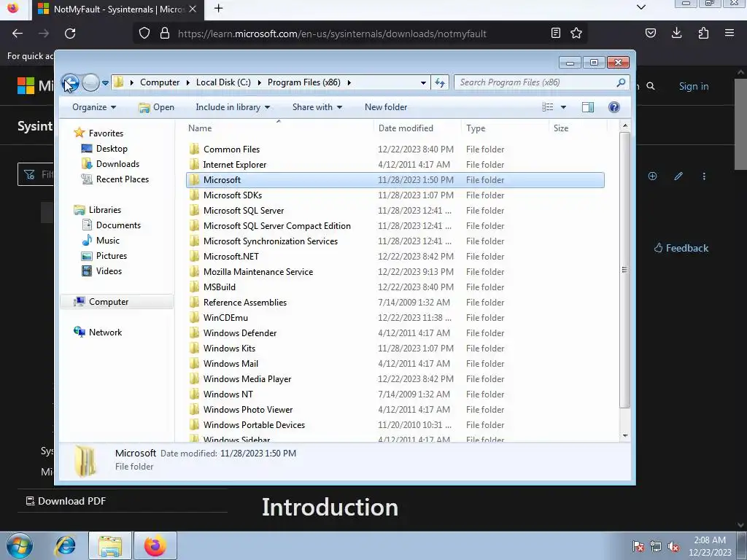The image size is (747, 560).
Task: Select the Computer segment in the address breadcrumb
Action: [160, 82]
